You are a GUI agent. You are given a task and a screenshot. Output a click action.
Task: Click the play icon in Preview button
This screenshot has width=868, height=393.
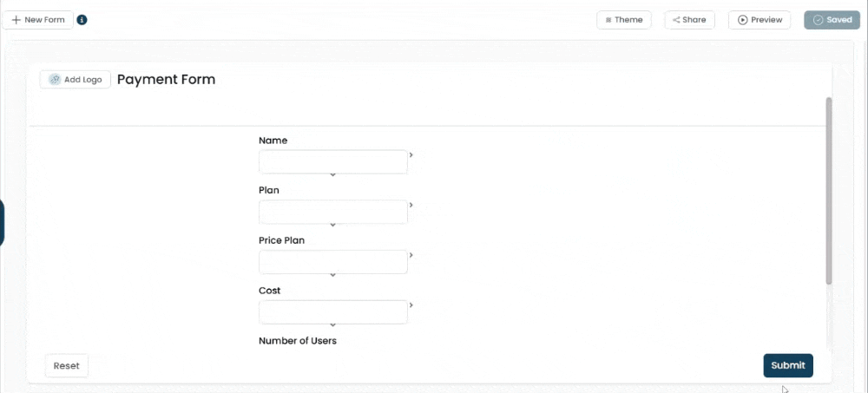[743, 20]
